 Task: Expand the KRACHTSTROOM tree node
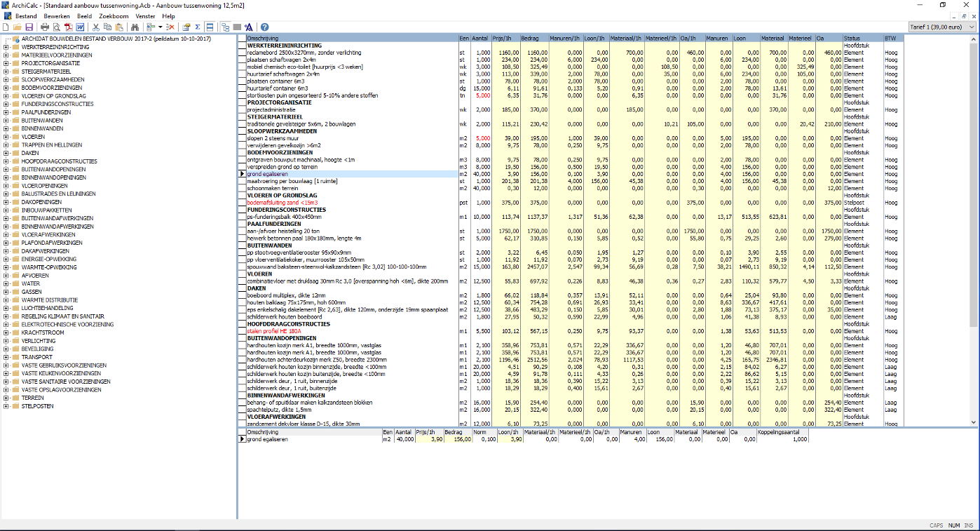[6, 332]
